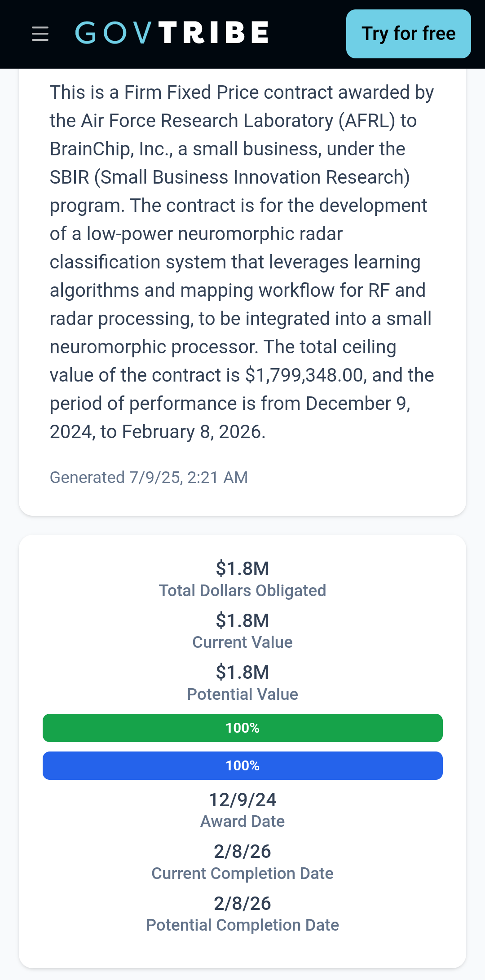The image size is (485, 980).
Task: Click the $1.8M figure above Current Value
Action: point(242,621)
